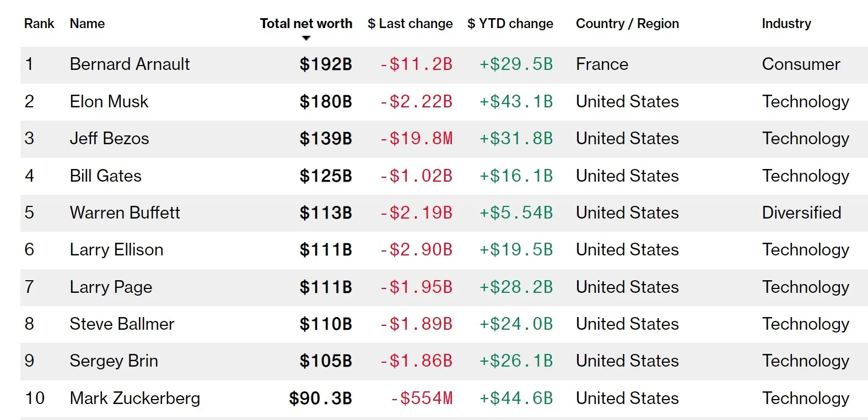Image resolution: width=868 pixels, height=420 pixels.
Task: Click the Country / Region column header
Action: tap(627, 24)
